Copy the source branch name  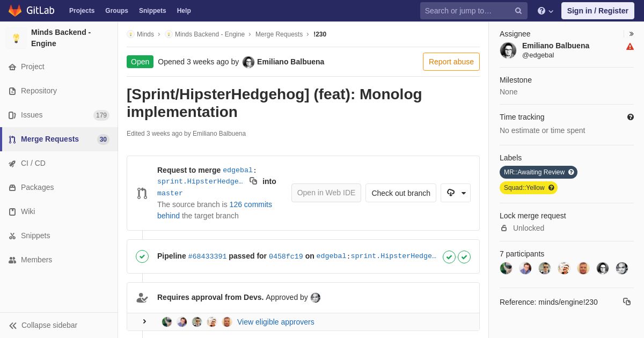(x=253, y=181)
